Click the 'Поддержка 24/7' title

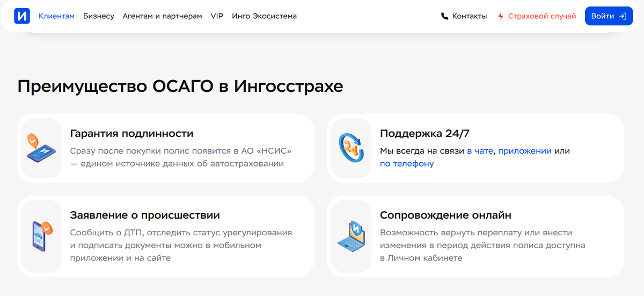click(425, 134)
